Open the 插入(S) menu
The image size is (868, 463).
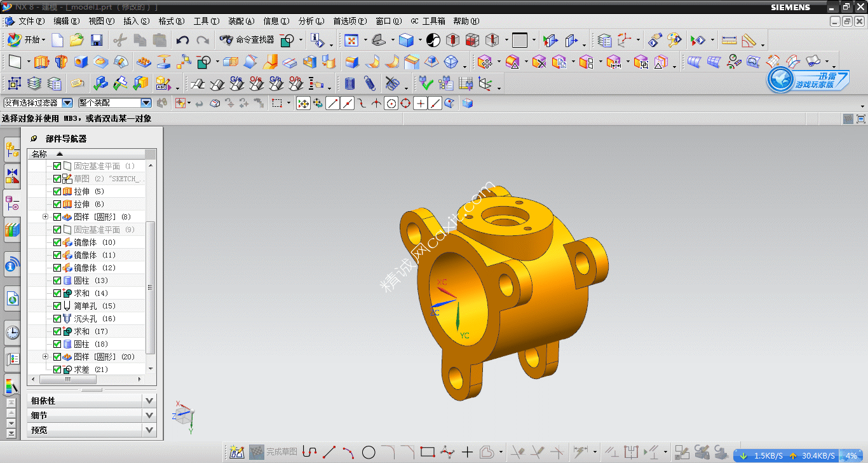pyautogui.click(x=136, y=21)
